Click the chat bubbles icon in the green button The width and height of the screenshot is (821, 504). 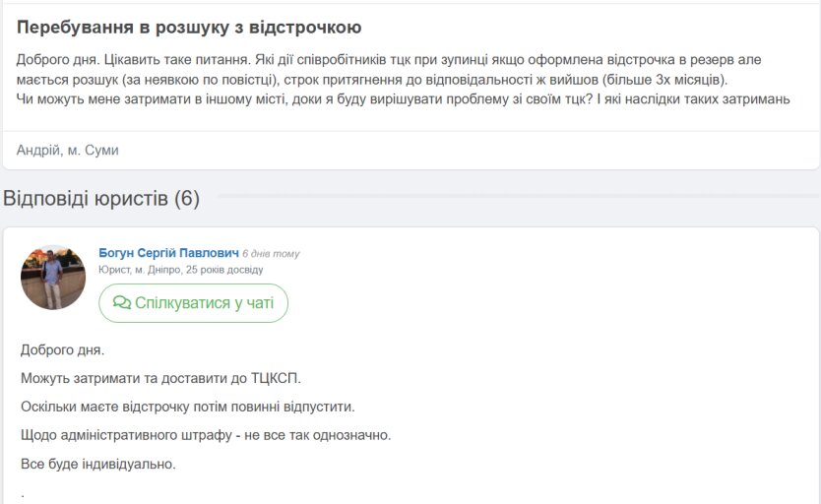pyautogui.click(x=121, y=302)
